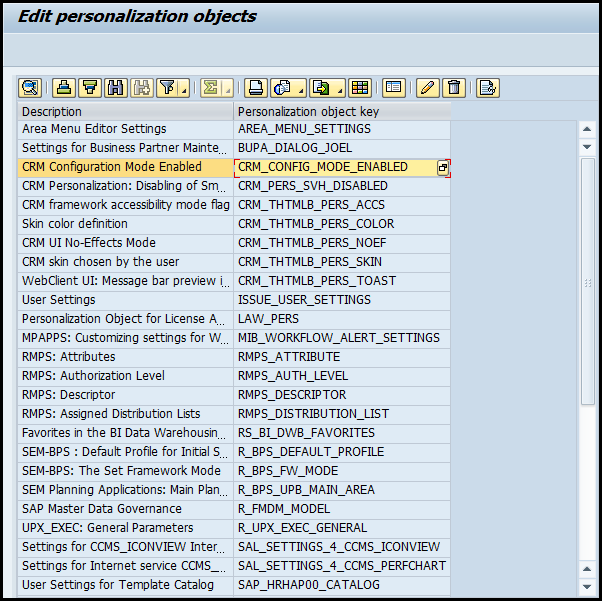This screenshot has height=601, width=602.
Task: Click the Export icon
Action: click(x=322, y=88)
